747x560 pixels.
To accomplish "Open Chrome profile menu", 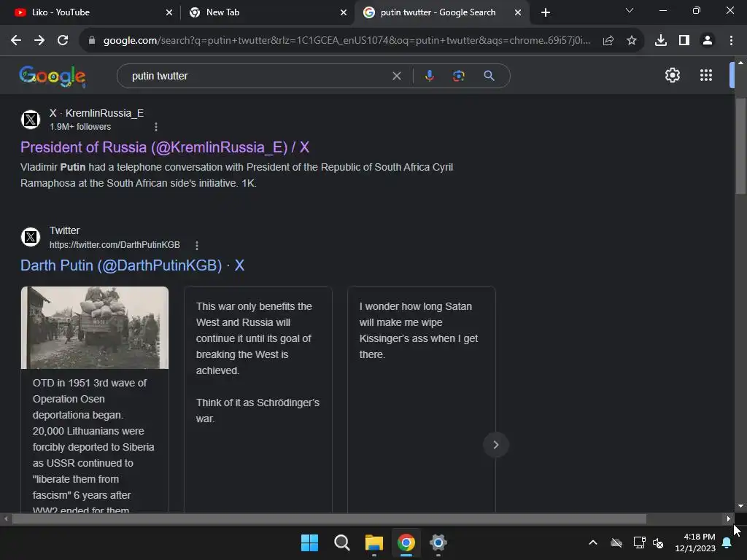I will 708,41.
